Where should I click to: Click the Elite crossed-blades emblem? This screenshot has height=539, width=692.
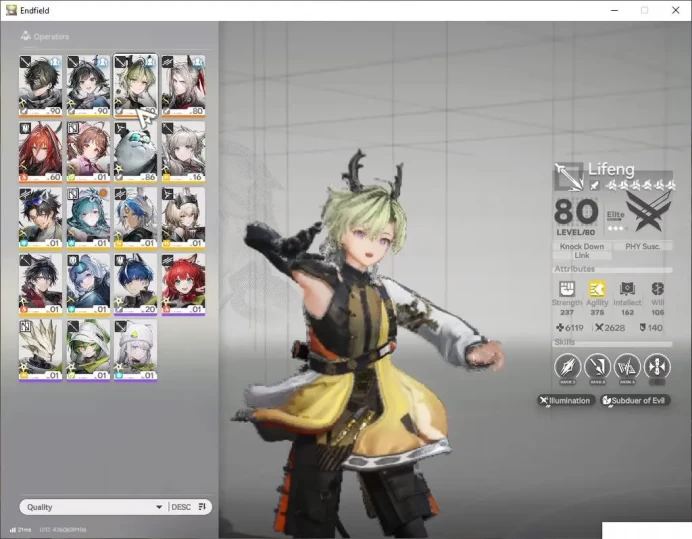click(649, 213)
